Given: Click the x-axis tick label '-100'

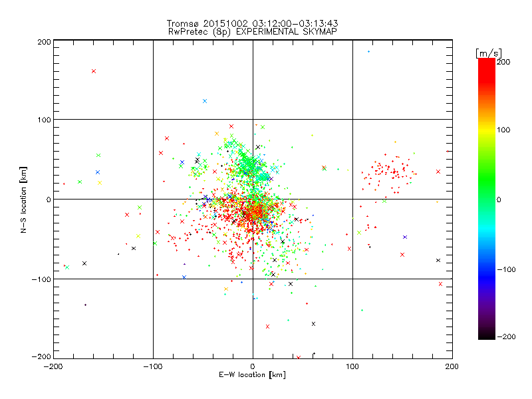Looking at the screenshot, I should (x=153, y=366).
